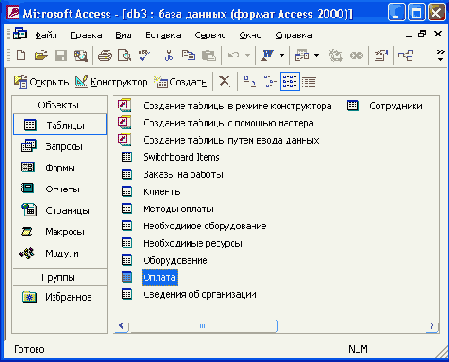
Task: Select Таблицы in objects panel
Action: pyautogui.click(x=60, y=125)
